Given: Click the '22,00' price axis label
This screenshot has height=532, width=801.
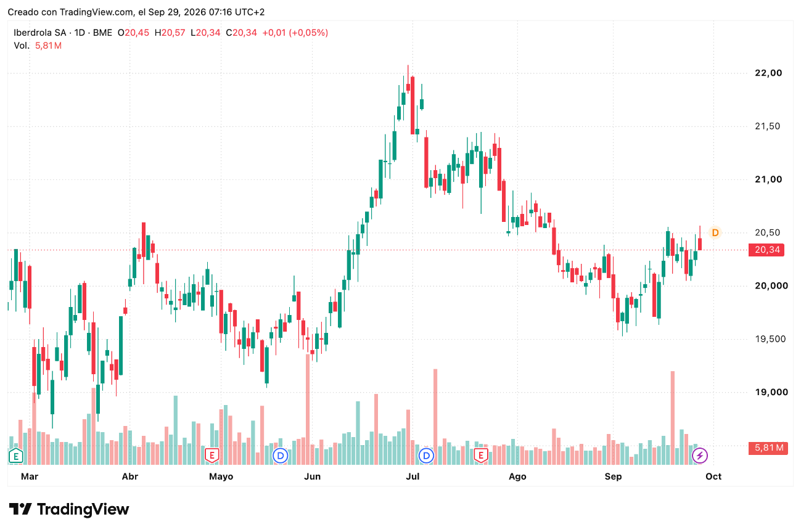Looking at the screenshot, I should tap(768, 73).
